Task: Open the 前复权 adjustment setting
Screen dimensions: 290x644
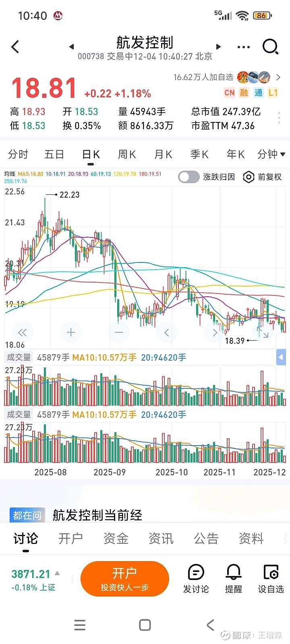Action: (x=262, y=177)
